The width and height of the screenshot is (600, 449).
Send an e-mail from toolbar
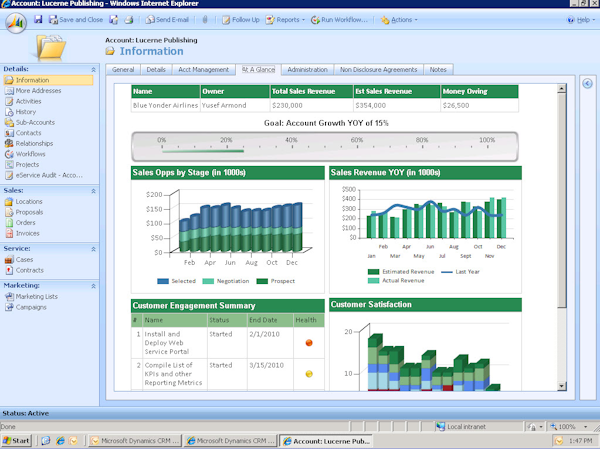pyautogui.click(x=169, y=19)
